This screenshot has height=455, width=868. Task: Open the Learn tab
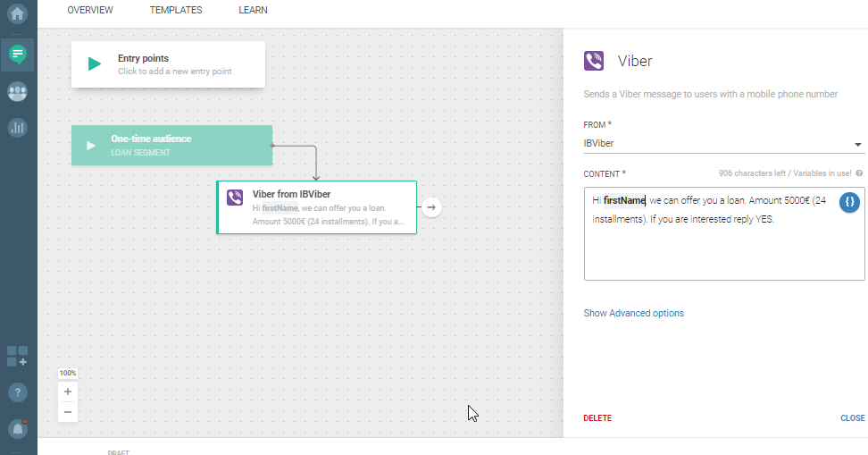click(253, 11)
